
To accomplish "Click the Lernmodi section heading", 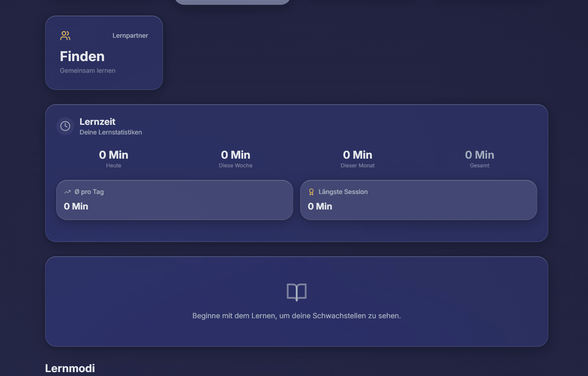I will pos(70,368).
